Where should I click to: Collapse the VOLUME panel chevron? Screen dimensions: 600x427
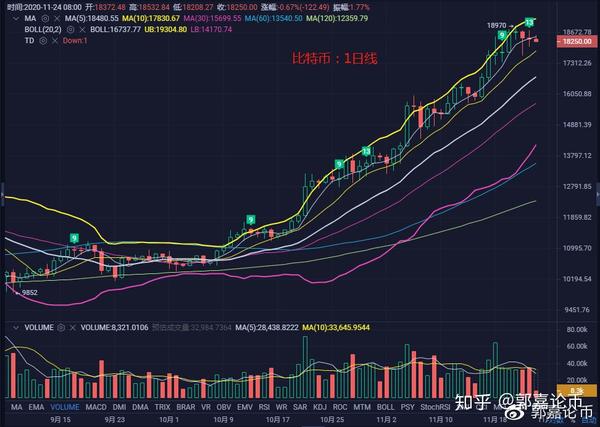click(x=16, y=328)
